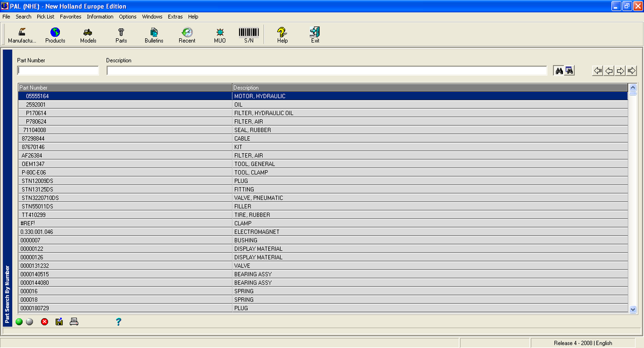
Task: Click the Part Number input field
Action: pos(58,71)
